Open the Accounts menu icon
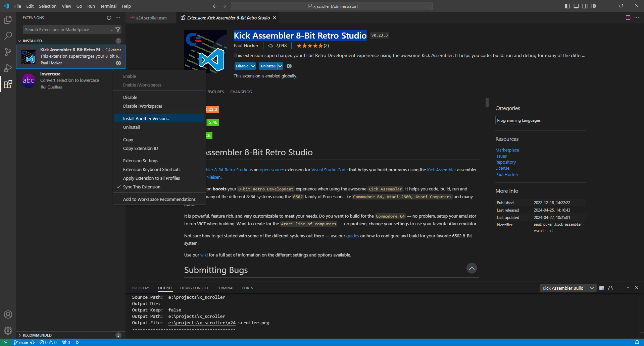The image size is (644, 346). pos(8,314)
